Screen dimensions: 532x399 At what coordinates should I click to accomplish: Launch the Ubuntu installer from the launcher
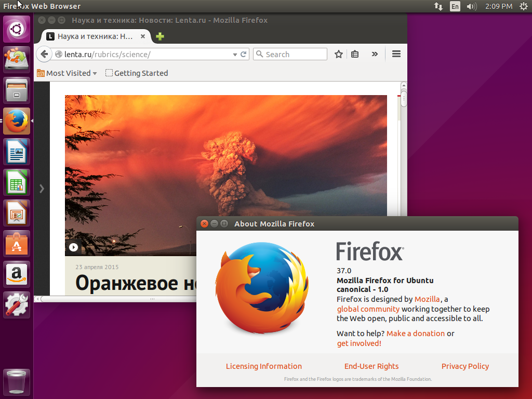click(17, 59)
